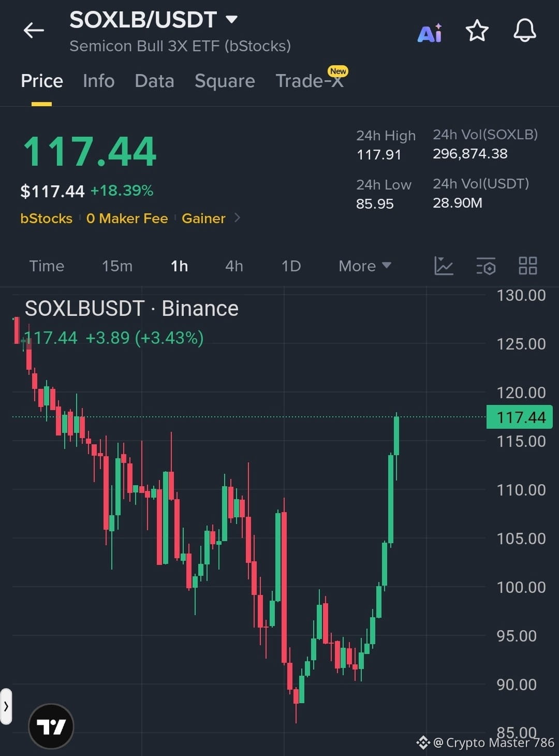
Task: Tap the Semicon Bull 3X ETF subtitle
Action: (x=180, y=46)
